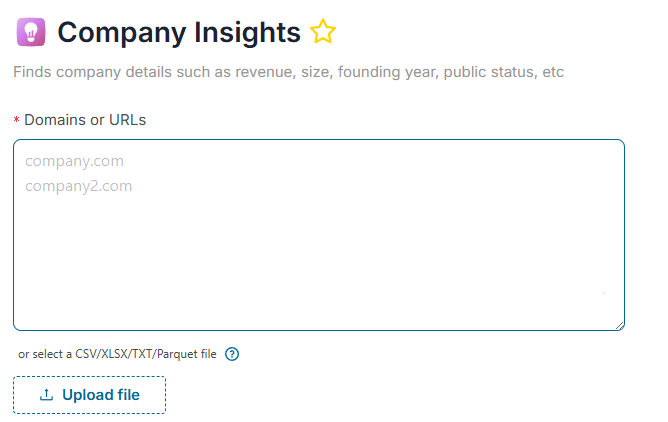
Task: Open help tooltip for file format info
Action: coord(232,354)
